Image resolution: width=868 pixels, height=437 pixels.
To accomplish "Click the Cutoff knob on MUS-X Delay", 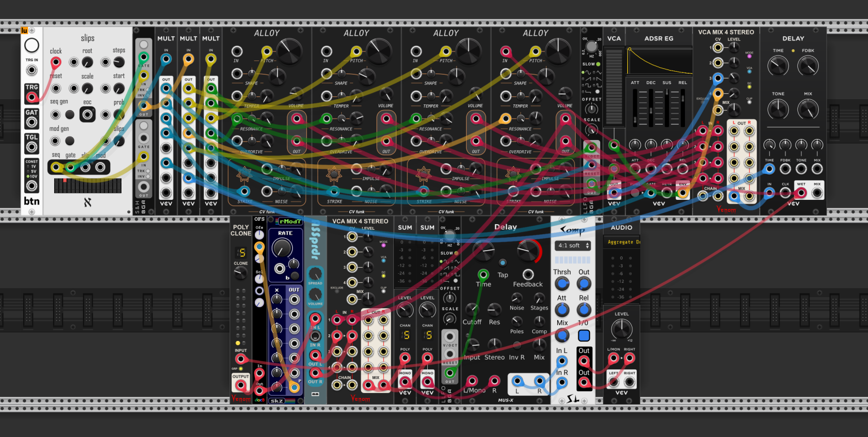I will (472, 309).
